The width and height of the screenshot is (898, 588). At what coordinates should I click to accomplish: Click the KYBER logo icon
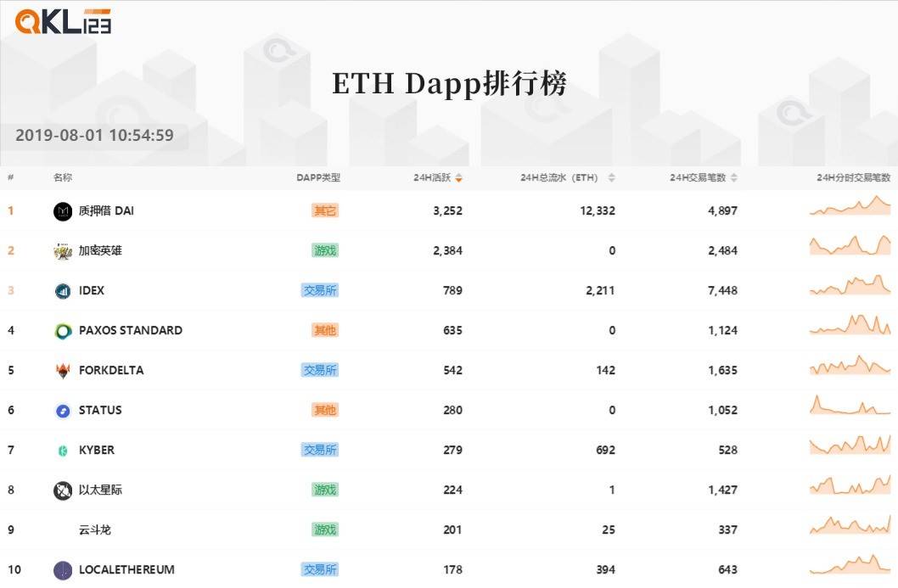[x=63, y=451]
